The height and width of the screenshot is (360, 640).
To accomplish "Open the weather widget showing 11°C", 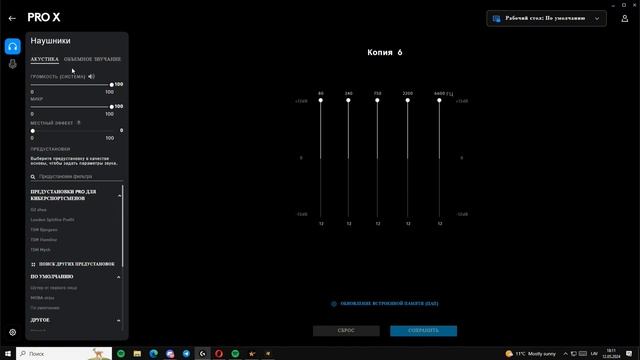I will click(530, 353).
